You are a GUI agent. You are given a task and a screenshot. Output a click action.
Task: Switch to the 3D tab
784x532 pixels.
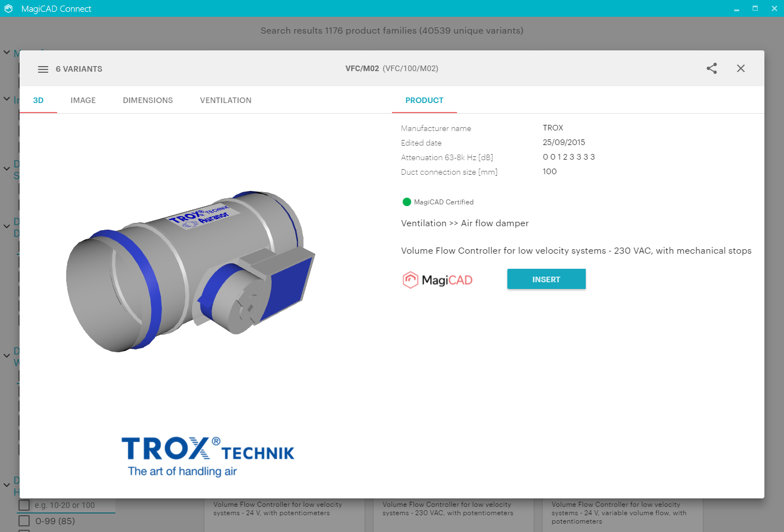(38, 100)
